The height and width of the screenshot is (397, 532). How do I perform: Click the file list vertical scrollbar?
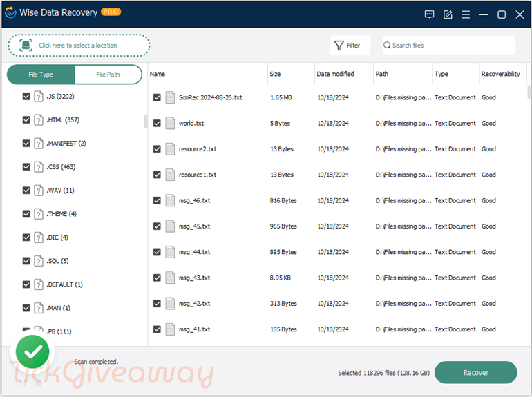point(529,92)
